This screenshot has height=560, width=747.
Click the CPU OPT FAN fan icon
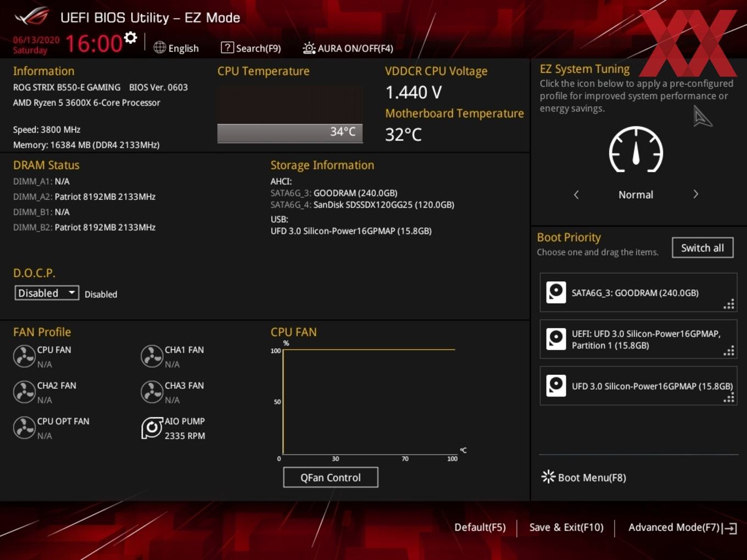tap(24, 428)
